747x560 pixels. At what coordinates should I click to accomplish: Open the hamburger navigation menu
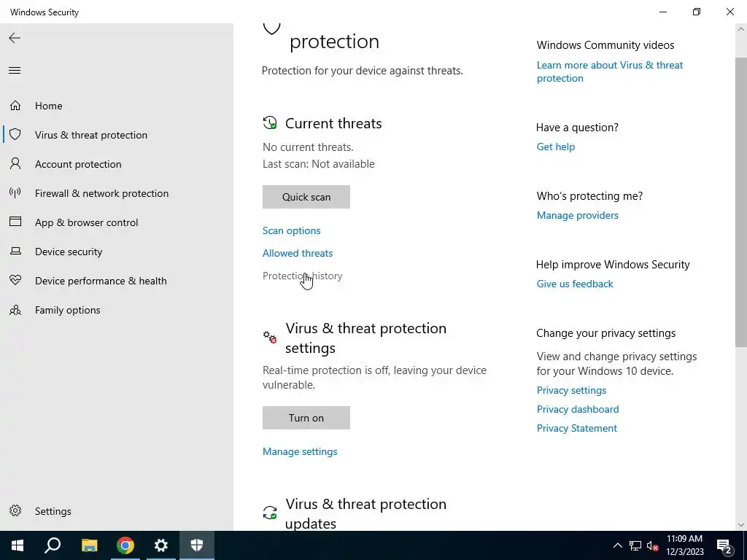pos(15,71)
